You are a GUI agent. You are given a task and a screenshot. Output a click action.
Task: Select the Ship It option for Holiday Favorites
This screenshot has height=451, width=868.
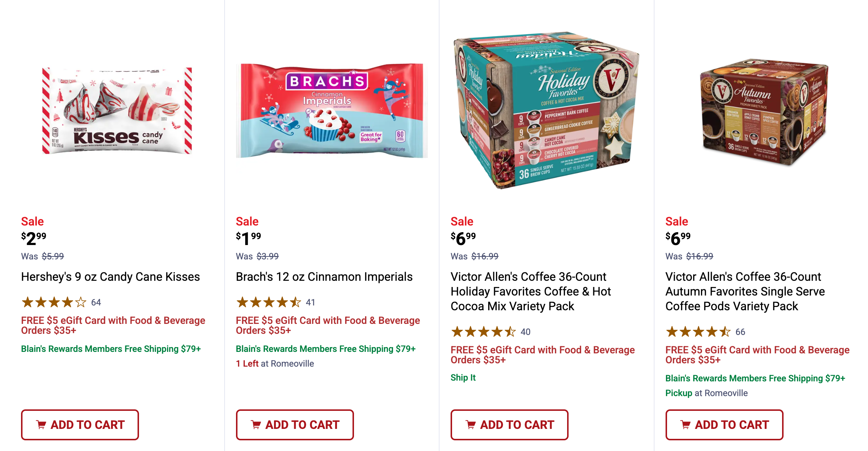pyautogui.click(x=463, y=377)
